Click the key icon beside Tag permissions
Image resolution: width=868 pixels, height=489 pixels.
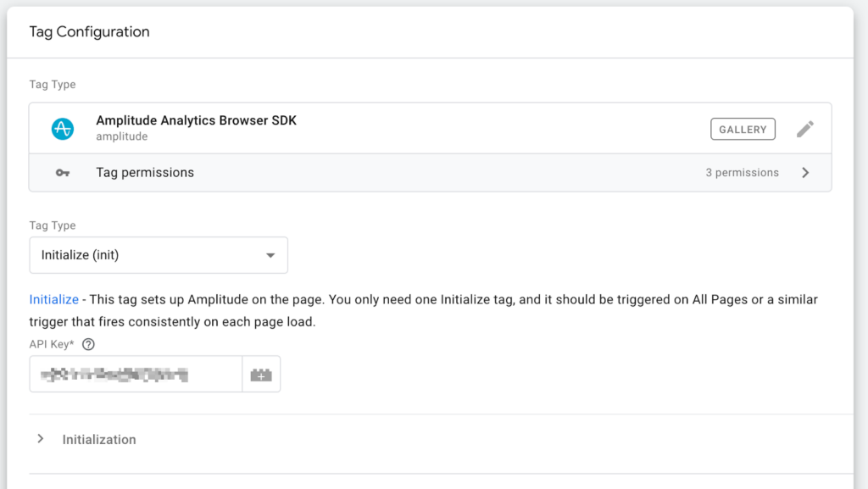[x=63, y=173]
